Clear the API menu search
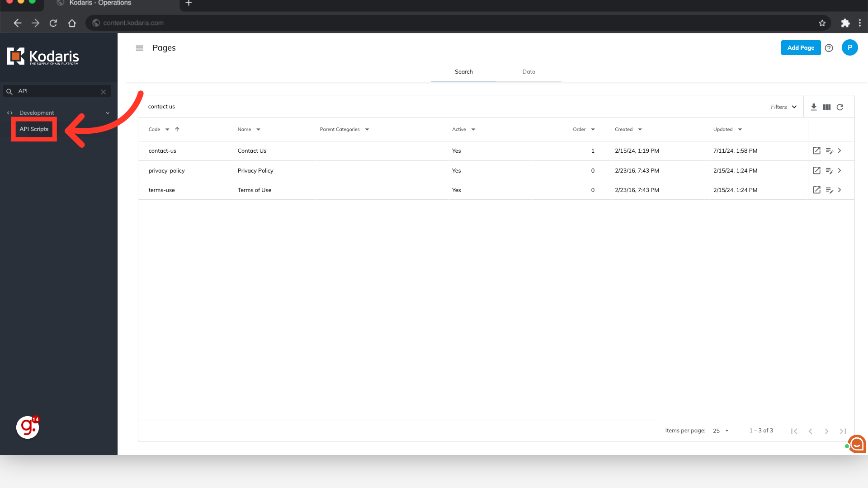This screenshot has height=488, width=868. pos(104,92)
